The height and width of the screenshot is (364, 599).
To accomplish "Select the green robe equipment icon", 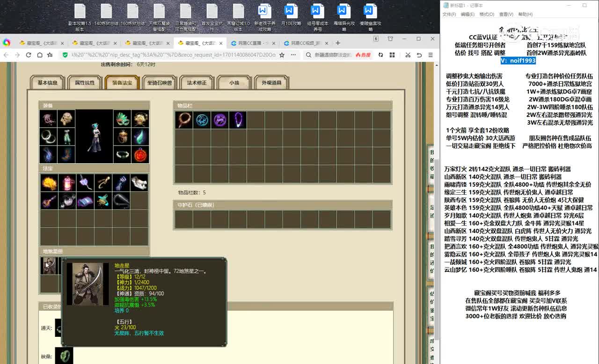I will click(66, 137).
